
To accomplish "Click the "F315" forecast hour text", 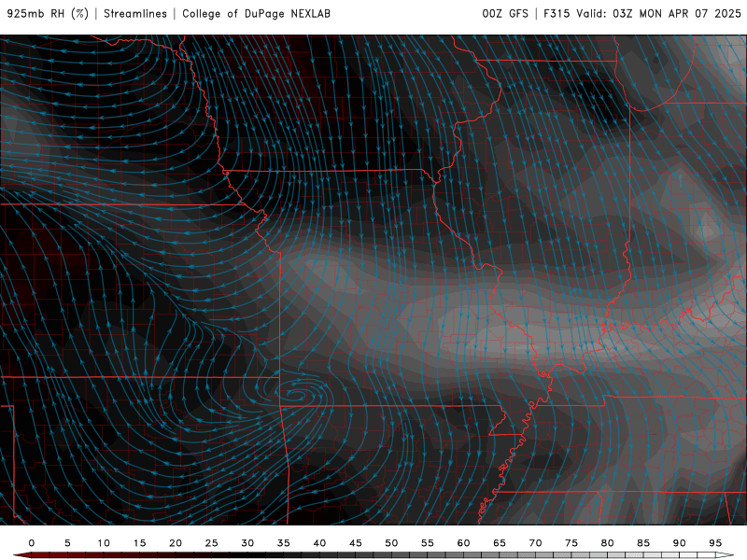I will point(557,13).
